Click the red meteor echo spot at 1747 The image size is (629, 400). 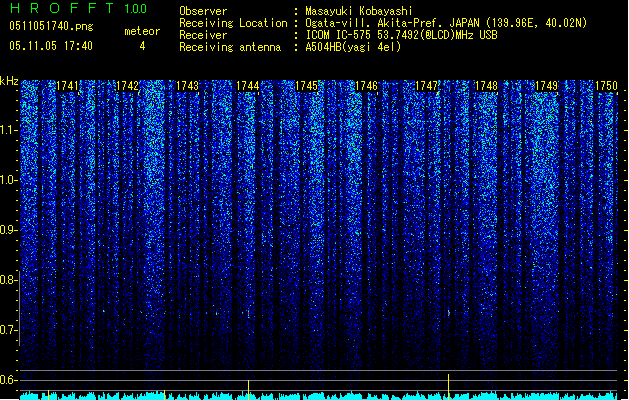pyautogui.click(x=448, y=312)
